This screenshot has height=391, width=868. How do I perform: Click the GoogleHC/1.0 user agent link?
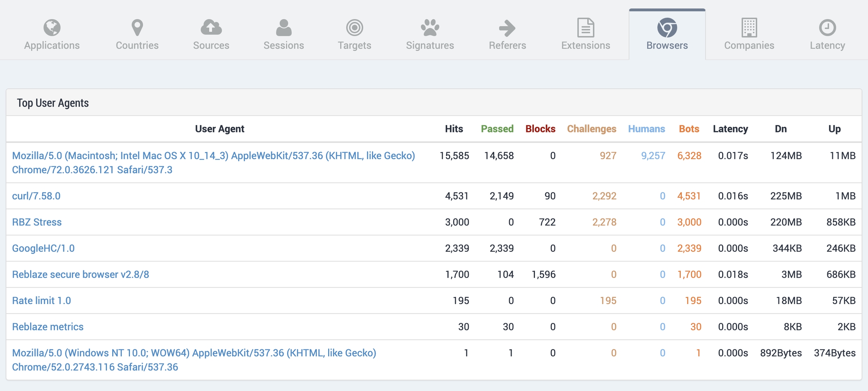click(x=43, y=248)
